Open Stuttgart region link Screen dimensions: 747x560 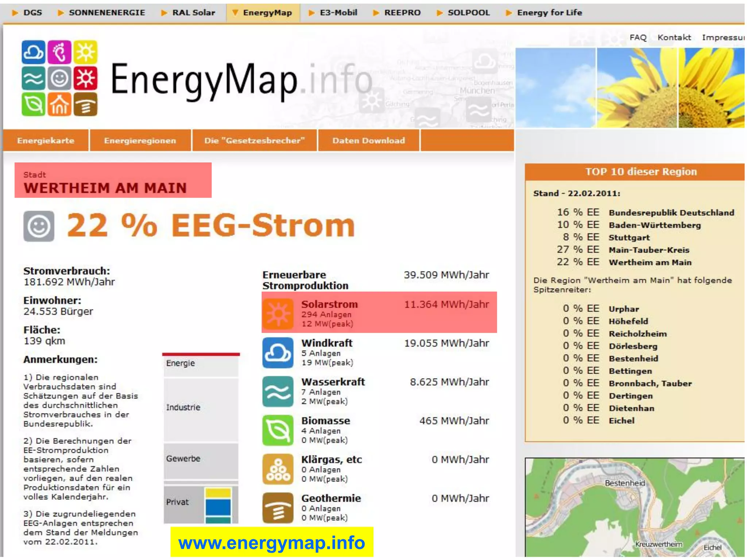pos(629,237)
